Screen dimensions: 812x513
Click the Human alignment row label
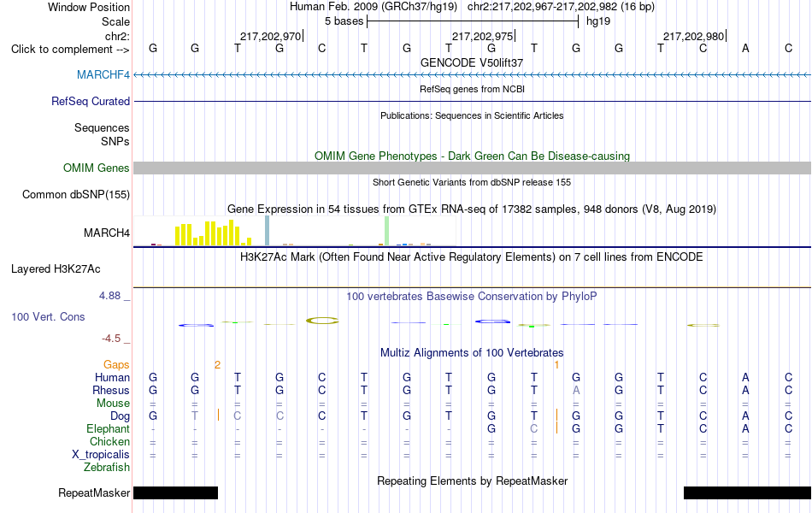point(112,377)
